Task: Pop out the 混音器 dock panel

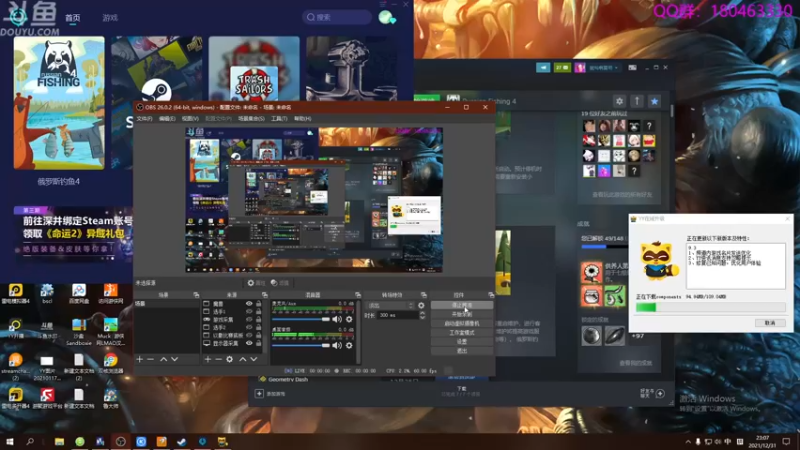Action: (358, 295)
